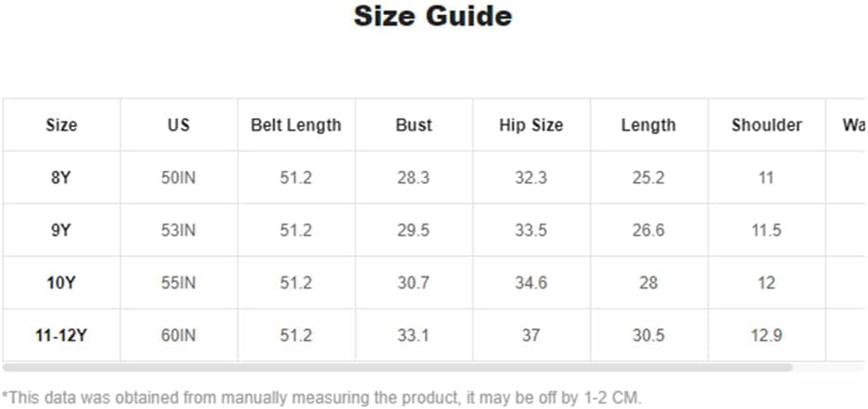Select the Shoulder column header

click(x=767, y=124)
